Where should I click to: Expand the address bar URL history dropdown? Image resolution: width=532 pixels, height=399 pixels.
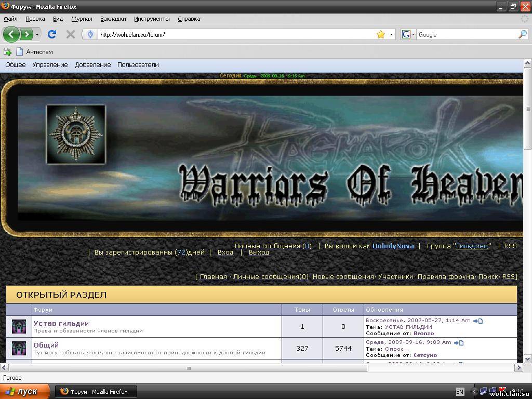coord(391,34)
